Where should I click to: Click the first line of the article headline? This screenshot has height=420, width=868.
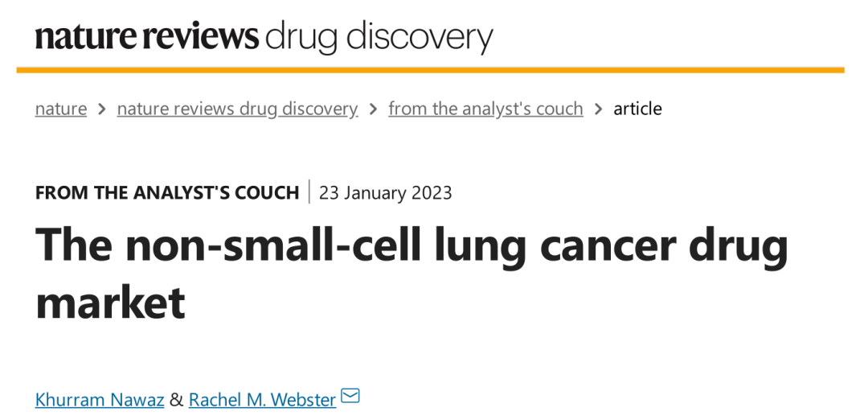tap(411, 245)
